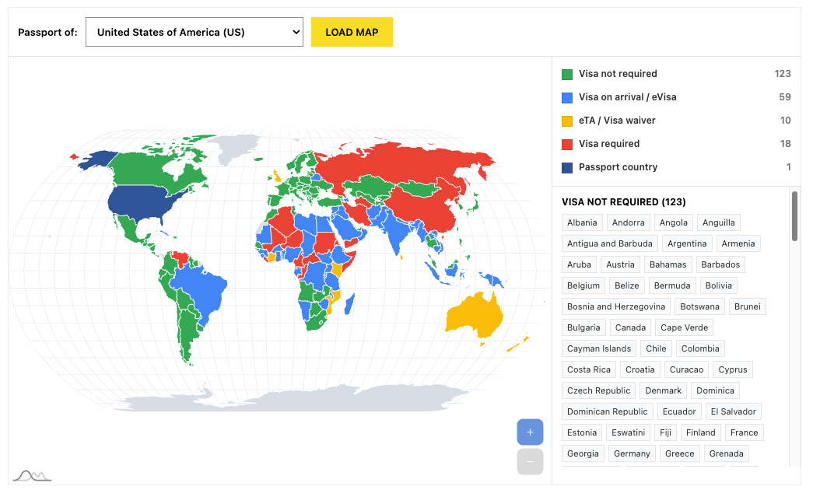Click the Finland country tag

pyautogui.click(x=701, y=432)
